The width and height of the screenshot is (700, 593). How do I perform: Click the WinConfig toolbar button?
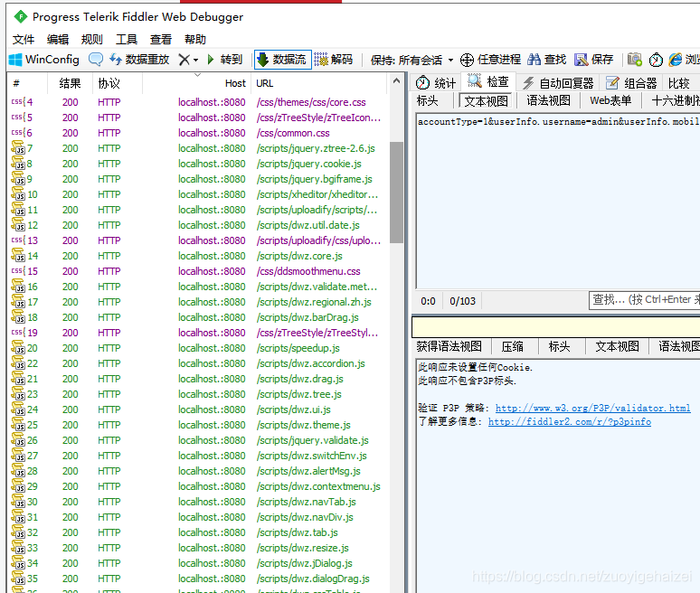pos(43,60)
